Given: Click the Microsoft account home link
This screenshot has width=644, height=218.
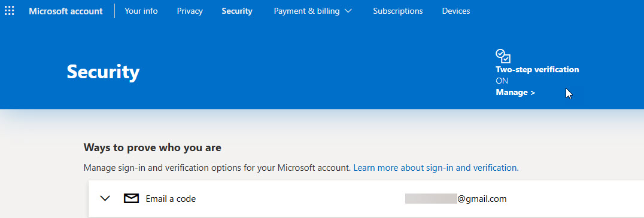Looking at the screenshot, I should (x=66, y=11).
